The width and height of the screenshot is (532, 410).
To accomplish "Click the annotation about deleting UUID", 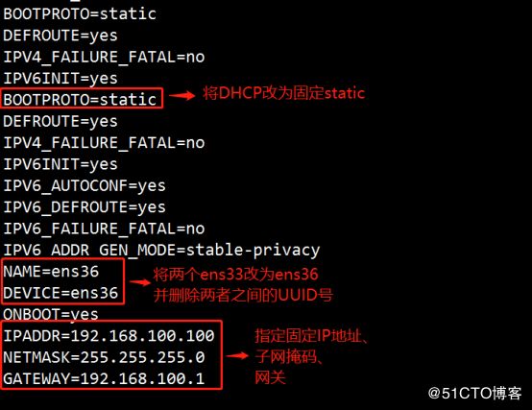I will [x=243, y=296].
